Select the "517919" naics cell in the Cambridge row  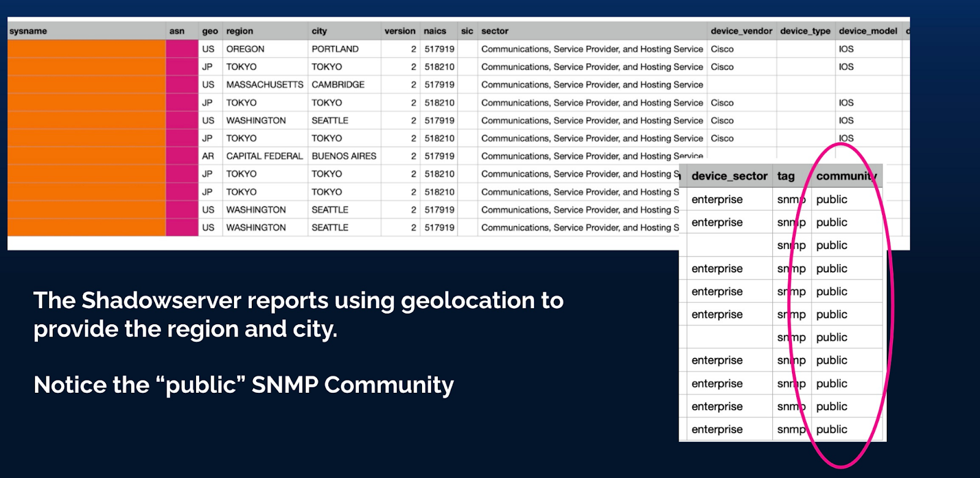[440, 85]
